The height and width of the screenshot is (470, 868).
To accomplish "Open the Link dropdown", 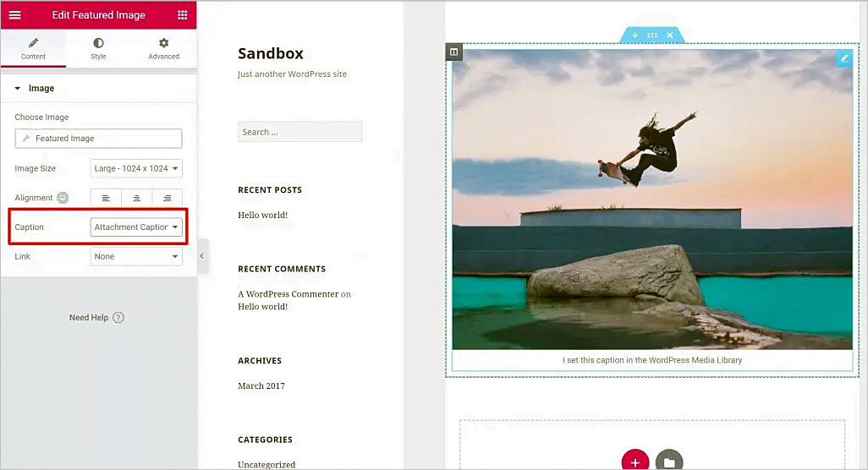I will [136, 256].
